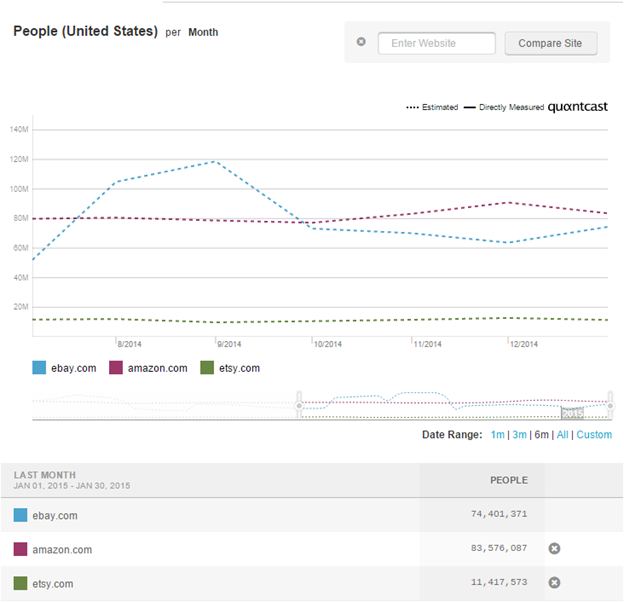Clear the website field with the X icon

[x=361, y=43]
